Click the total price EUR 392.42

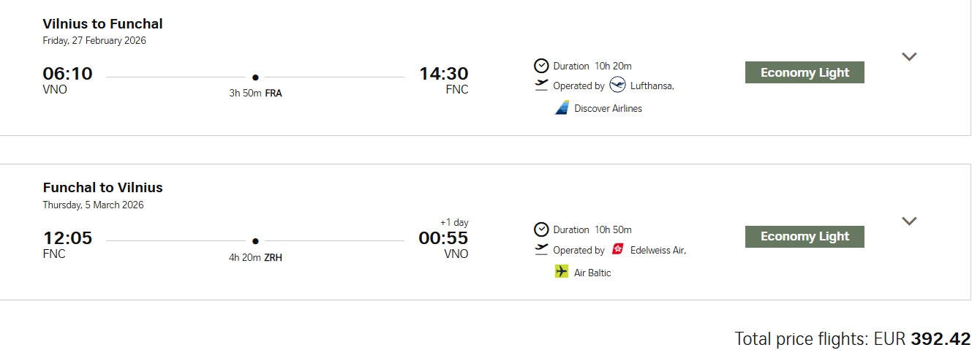point(853,339)
